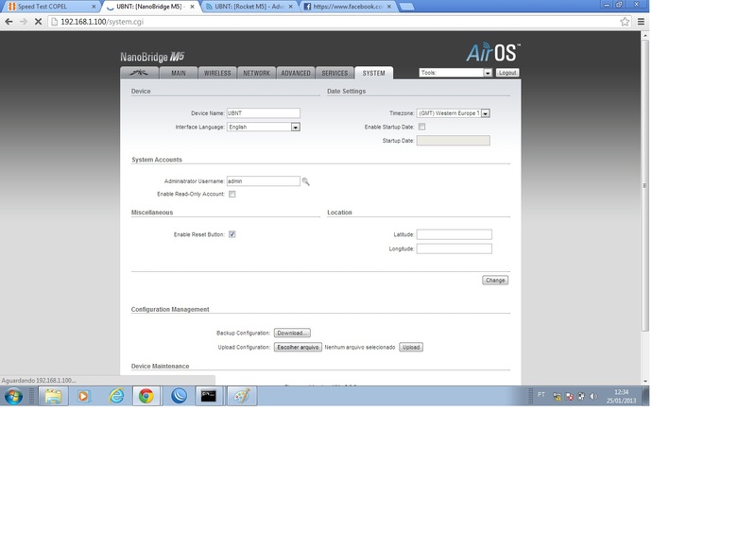Open the Ubiquiti logo tab
This screenshot has width=756, height=548.
click(x=139, y=73)
